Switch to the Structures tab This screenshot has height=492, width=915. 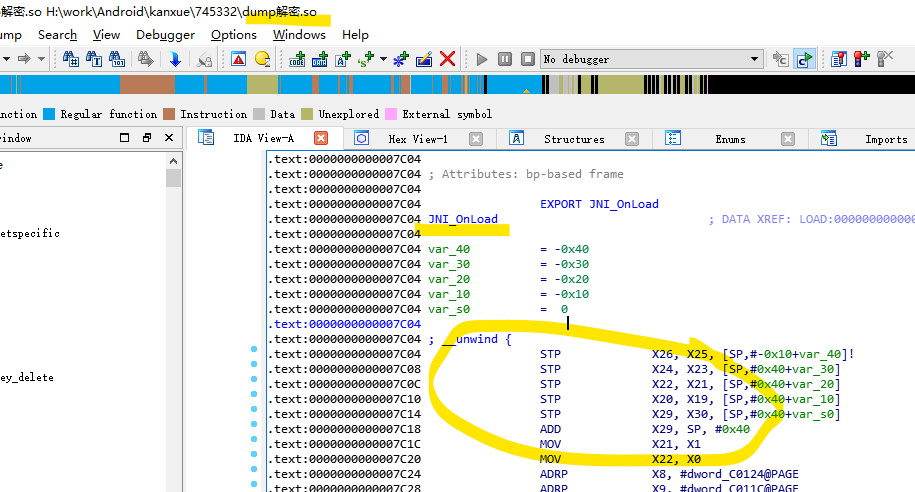(x=574, y=139)
